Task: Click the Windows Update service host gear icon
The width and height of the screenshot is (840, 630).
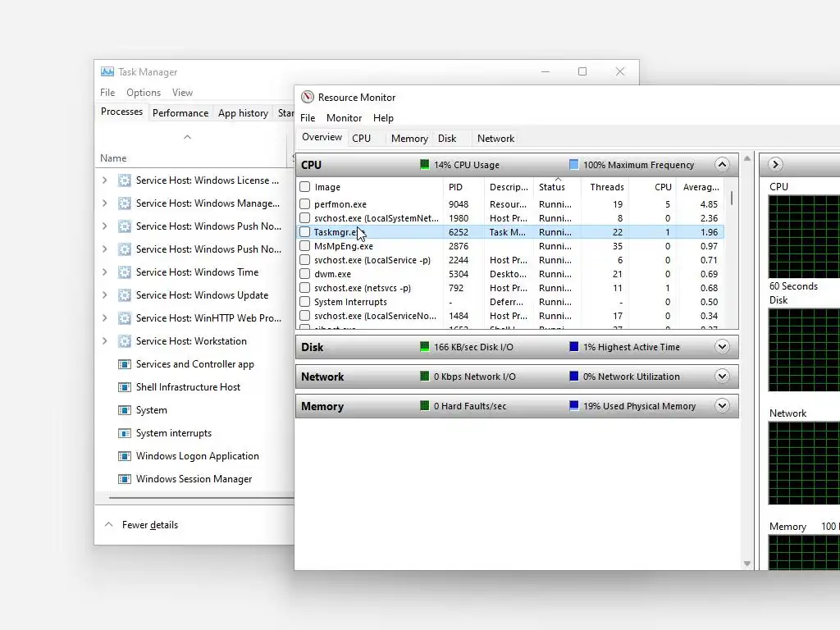Action: (125, 295)
